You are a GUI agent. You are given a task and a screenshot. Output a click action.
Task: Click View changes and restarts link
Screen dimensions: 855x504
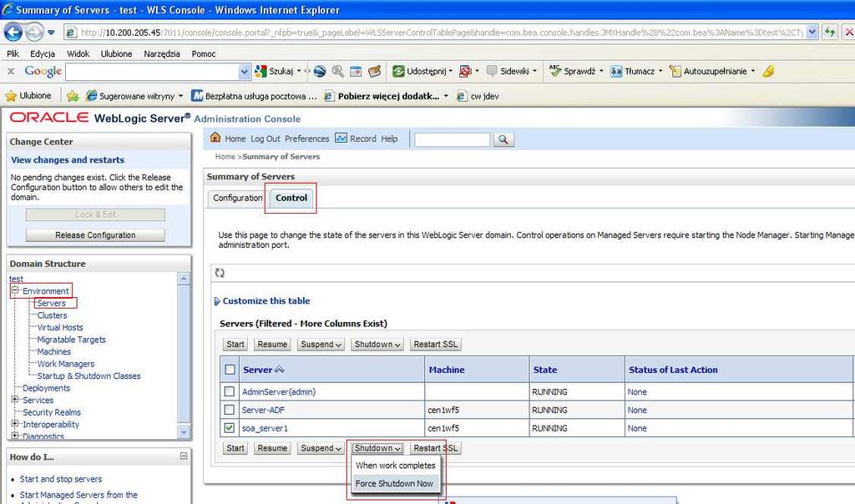(68, 159)
